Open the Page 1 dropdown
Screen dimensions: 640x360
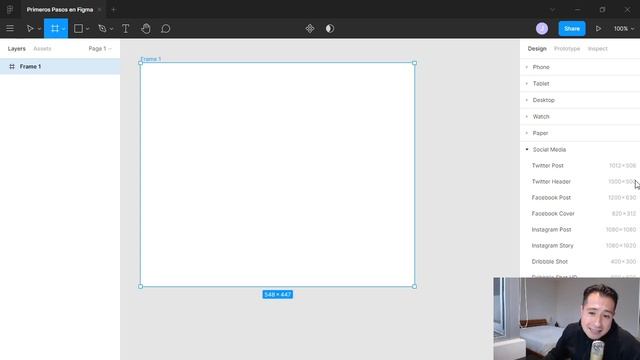coord(100,49)
